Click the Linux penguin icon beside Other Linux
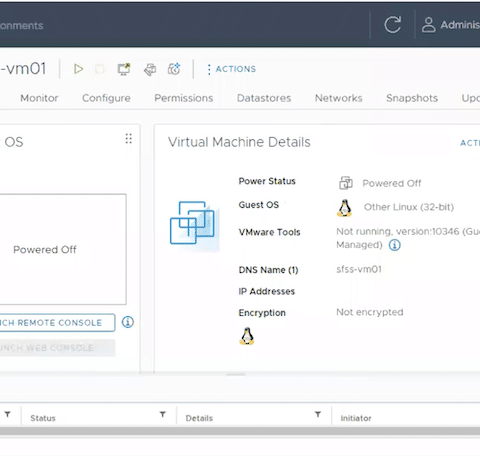480x456 pixels. (345, 208)
